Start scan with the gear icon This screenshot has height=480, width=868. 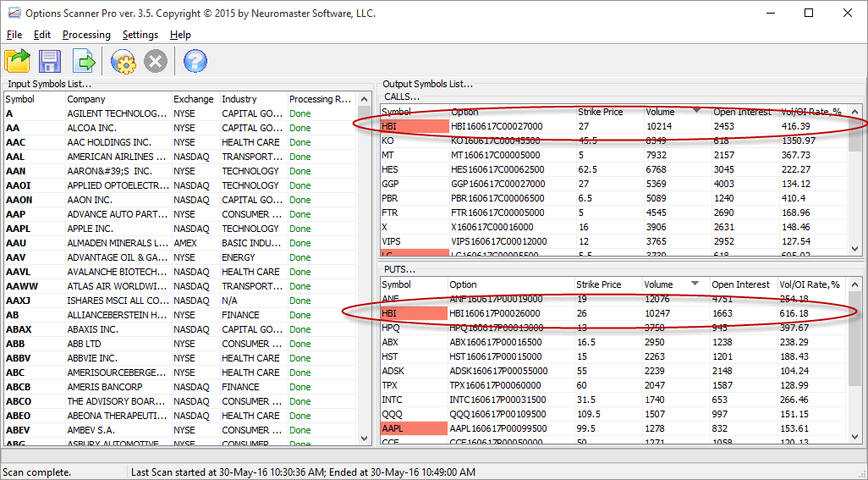pos(123,61)
